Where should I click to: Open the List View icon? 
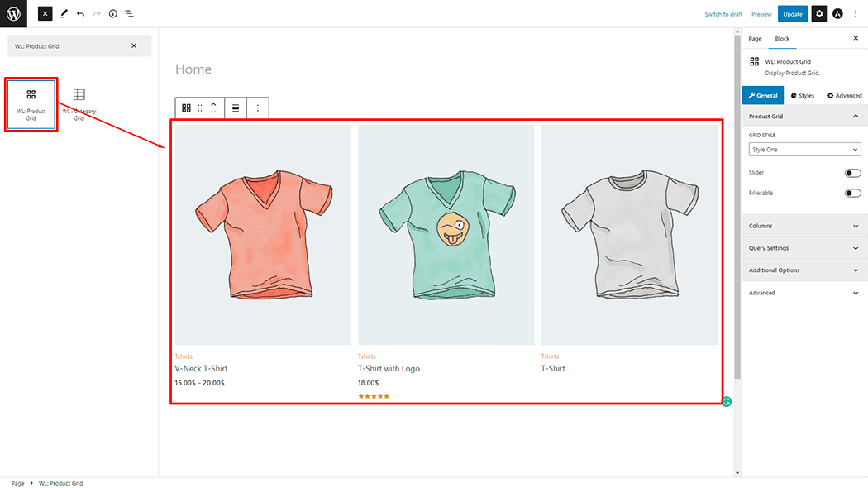point(130,14)
